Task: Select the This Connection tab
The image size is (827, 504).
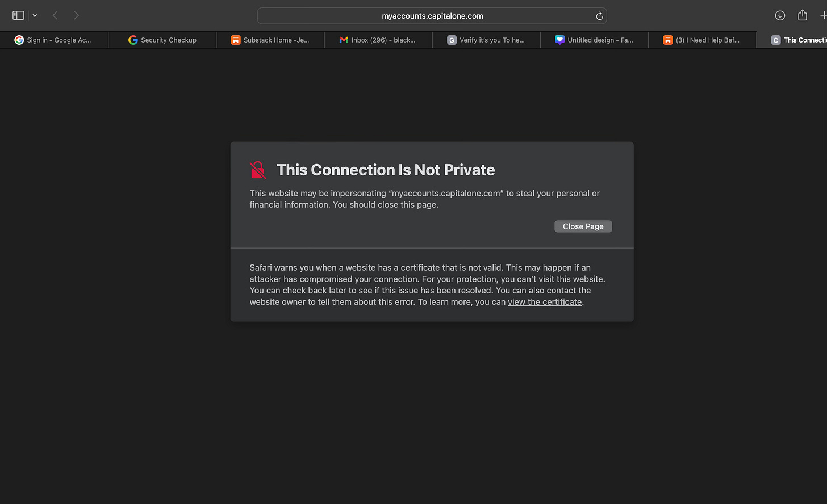Action: click(792, 40)
